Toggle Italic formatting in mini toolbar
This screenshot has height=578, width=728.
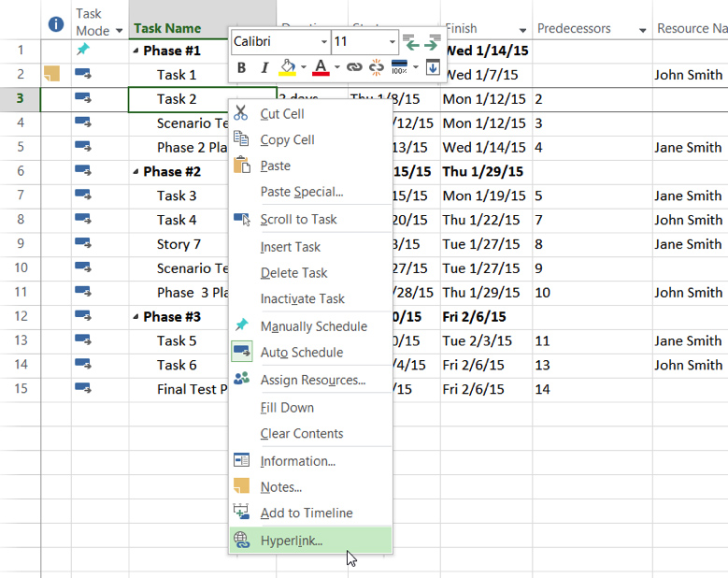pyautogui.click(x=264, y=67)
